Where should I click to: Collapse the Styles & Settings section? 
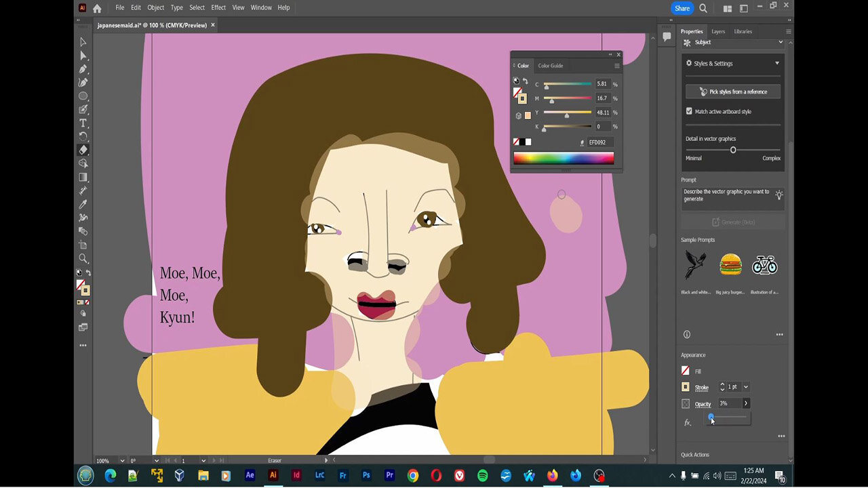(x=777, y=63)
